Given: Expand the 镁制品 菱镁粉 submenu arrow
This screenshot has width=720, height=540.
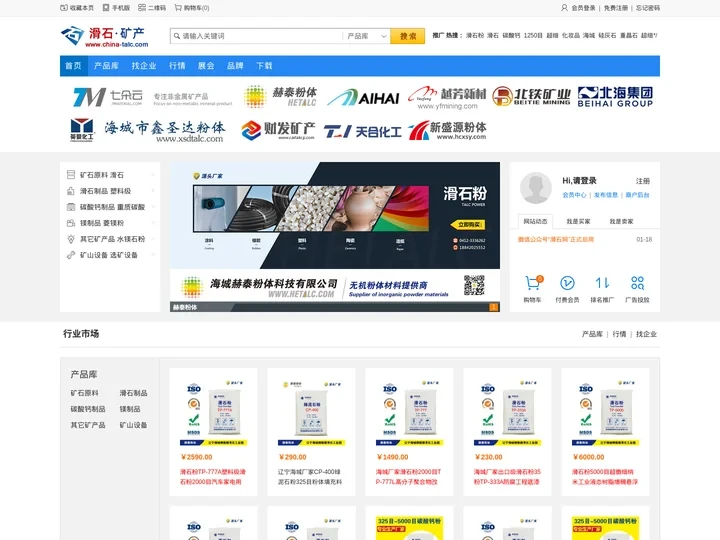Looking at the screenshot, I should point(153,223).
